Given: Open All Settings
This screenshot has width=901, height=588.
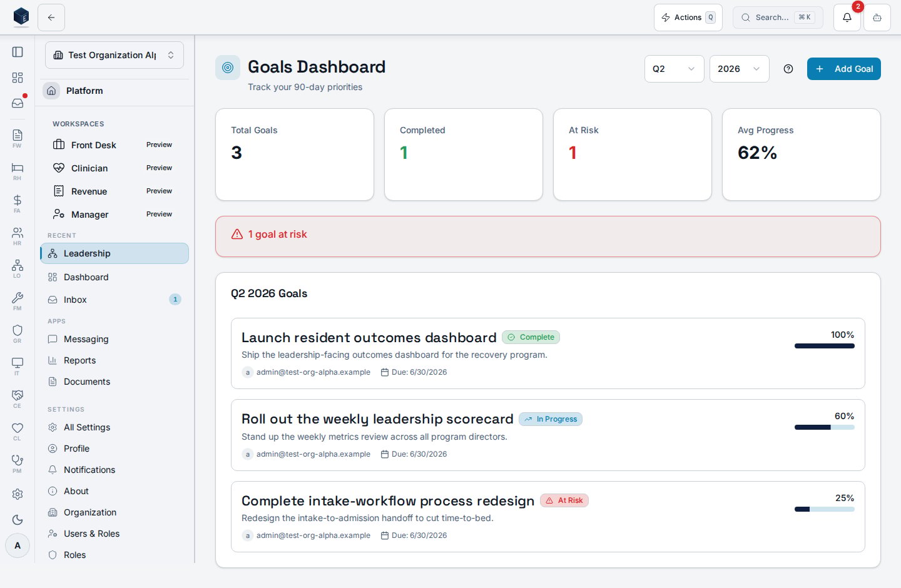Looking at the screenshot, I should (115, 427).
